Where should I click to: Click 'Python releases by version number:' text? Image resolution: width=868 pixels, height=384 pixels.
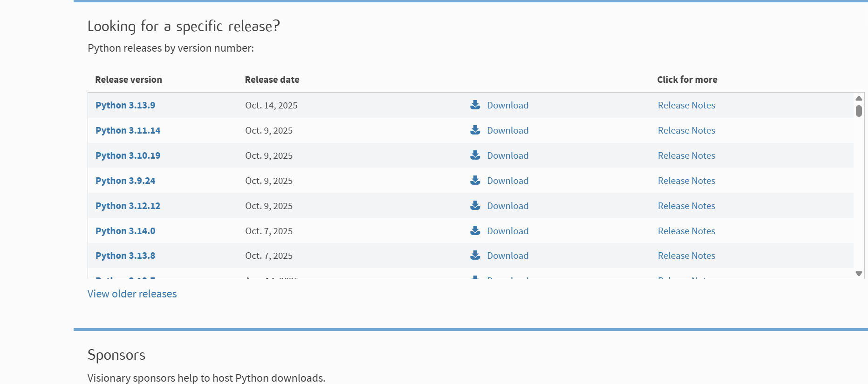pyautogui.click(x=171, y=48)
